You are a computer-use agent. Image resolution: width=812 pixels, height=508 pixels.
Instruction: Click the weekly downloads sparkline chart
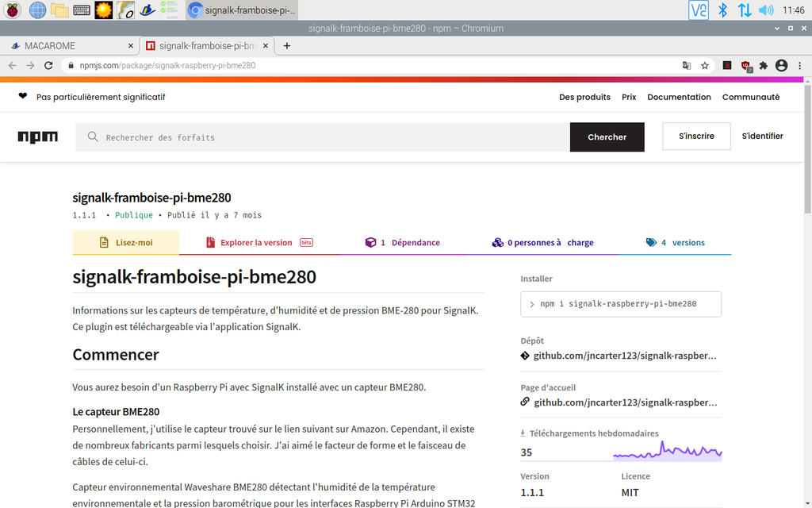coord(668,451)
